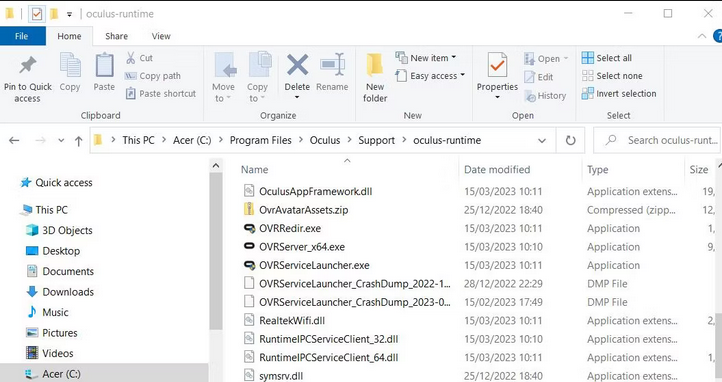Click the Search oculus-runtime field

pos(658,140)
